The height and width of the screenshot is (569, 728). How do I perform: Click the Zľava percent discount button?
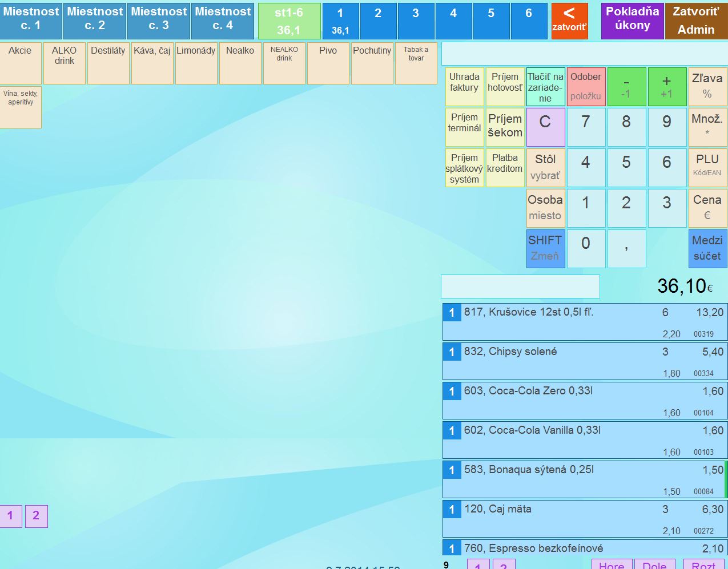tap(707, 86)
